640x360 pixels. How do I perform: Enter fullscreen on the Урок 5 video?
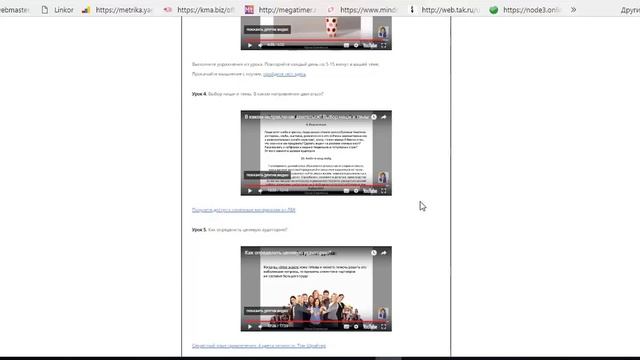384,327
